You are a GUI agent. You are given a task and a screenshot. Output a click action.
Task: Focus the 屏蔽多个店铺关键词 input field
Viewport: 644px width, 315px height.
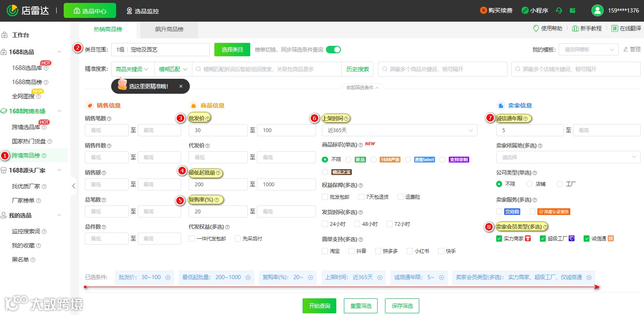(576, 69)
